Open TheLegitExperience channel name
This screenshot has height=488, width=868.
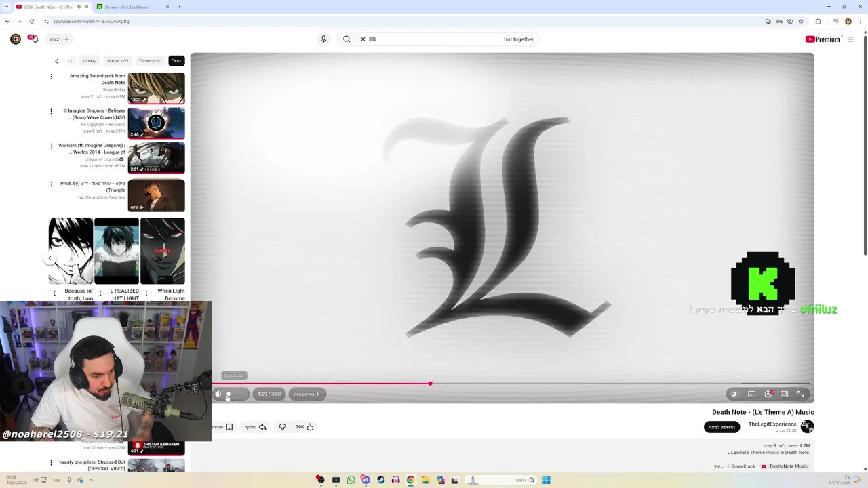[x=772, y=424]
